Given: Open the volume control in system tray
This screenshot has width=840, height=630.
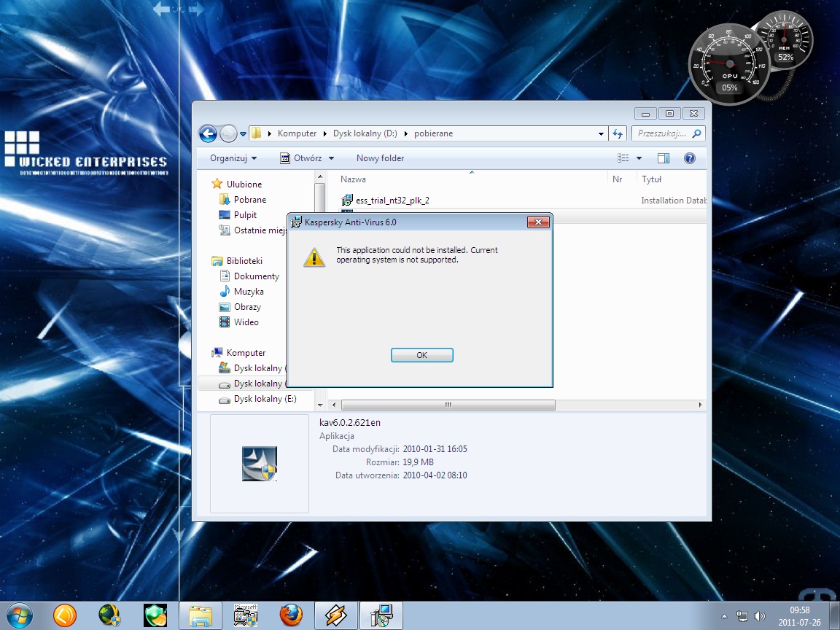Looking at the screenshot, I should (x=759, y=616).
